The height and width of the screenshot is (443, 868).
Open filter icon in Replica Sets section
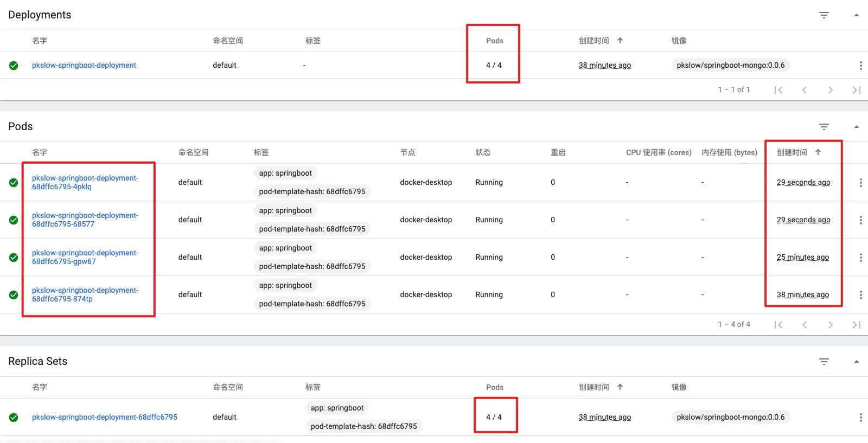824,362
